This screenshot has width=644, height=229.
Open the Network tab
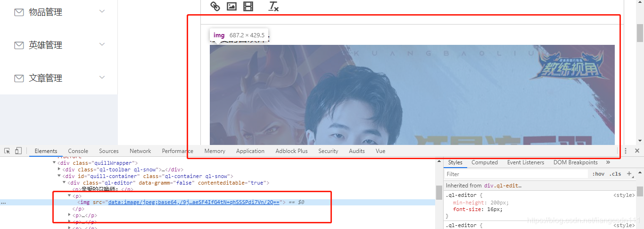coord(140,151)
